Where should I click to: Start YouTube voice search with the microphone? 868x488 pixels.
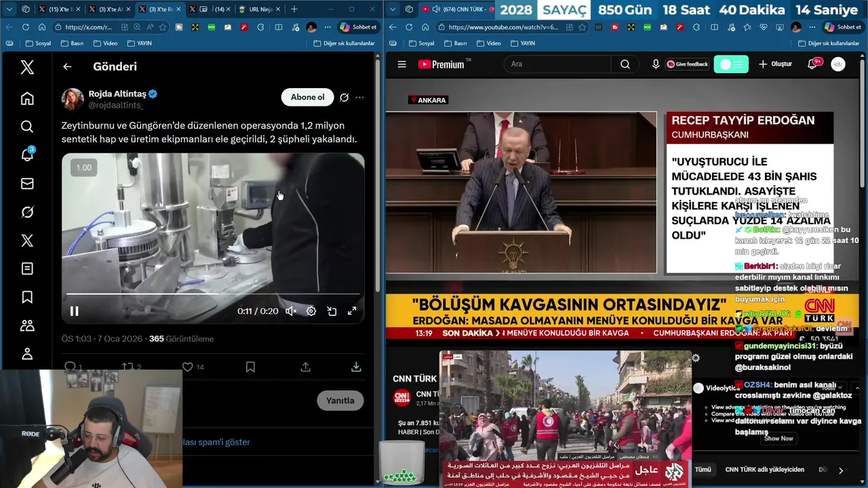[655, 64]
